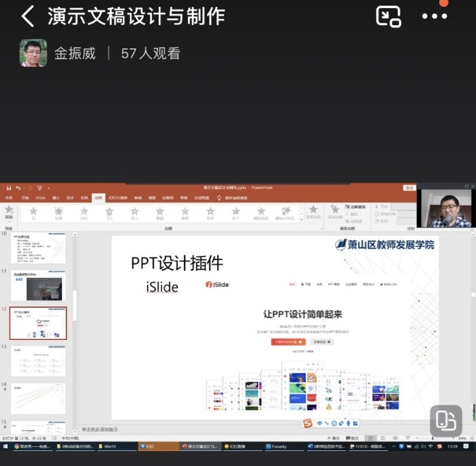The width and height of the screenshot is (476, 466).
Task: Click the 预览 animation preview star button
Action: pos(9,213)
